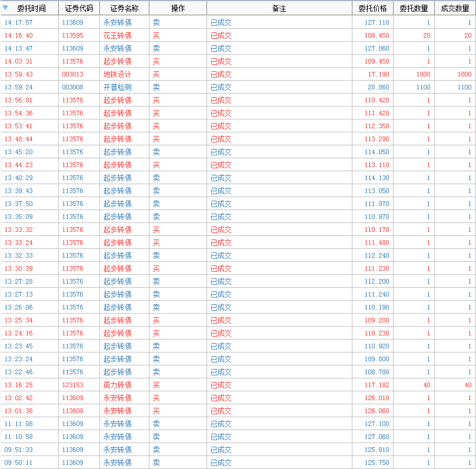Select time cell 13:30:39
This screenshot has width=476, height=469.
coord(18,269)
